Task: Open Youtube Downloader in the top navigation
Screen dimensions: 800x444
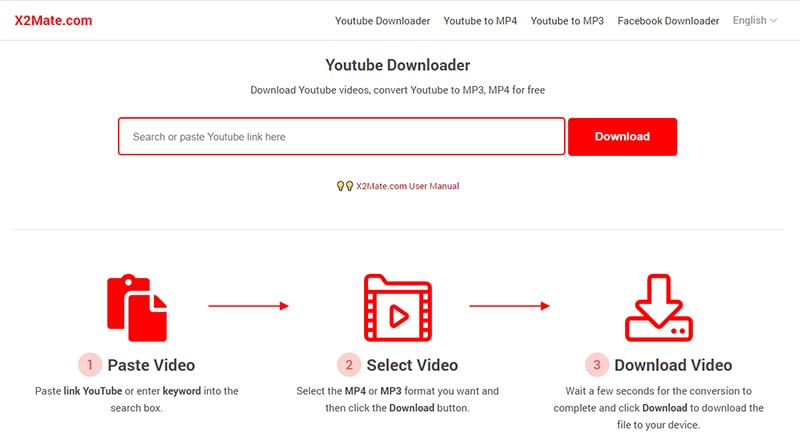Action: (382, 21)
